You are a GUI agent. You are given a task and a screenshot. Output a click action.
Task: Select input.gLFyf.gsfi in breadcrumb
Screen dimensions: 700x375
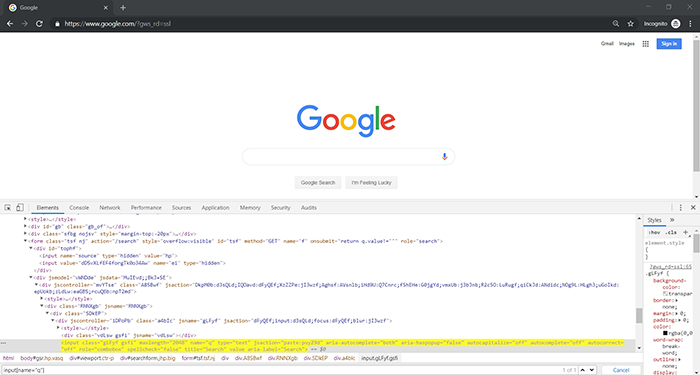coord(379,358)
